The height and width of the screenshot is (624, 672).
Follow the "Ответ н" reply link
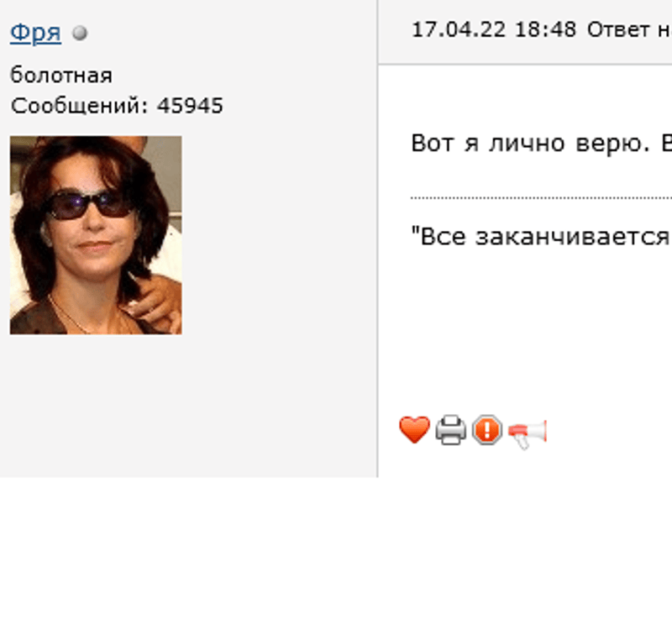tap(629, 30)
